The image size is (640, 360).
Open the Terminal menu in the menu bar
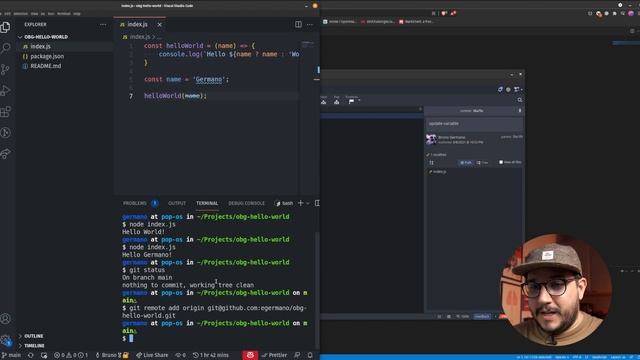63,13
